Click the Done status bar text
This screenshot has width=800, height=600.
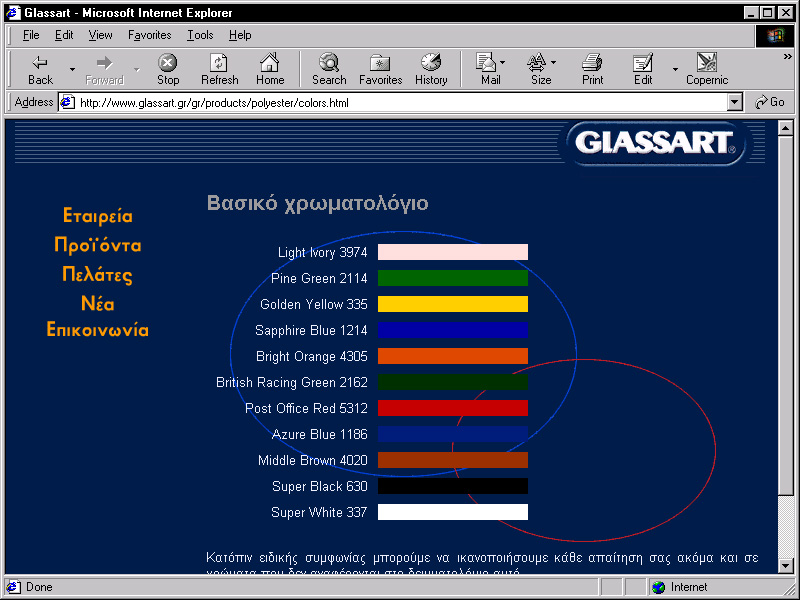coord(39,587)
